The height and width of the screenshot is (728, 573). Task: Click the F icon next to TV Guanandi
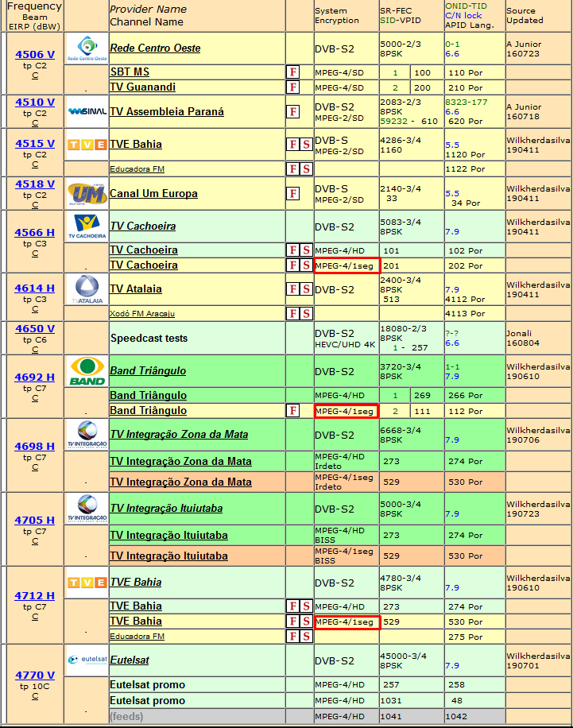click(293, 87)
